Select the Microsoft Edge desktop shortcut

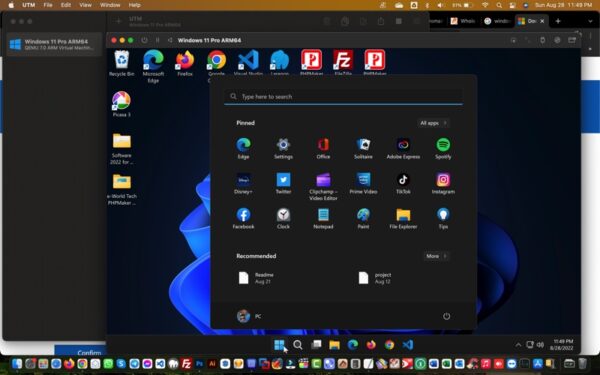coord(153,66)
